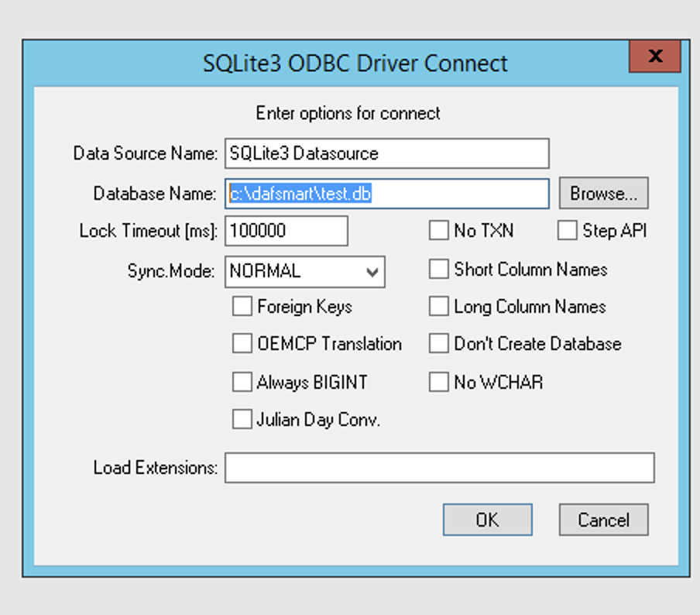Image resolution: width=700 pixels, height=615 pixels.
Task: Check the Always BIGINT option
Action: click(x=242, y=383)
